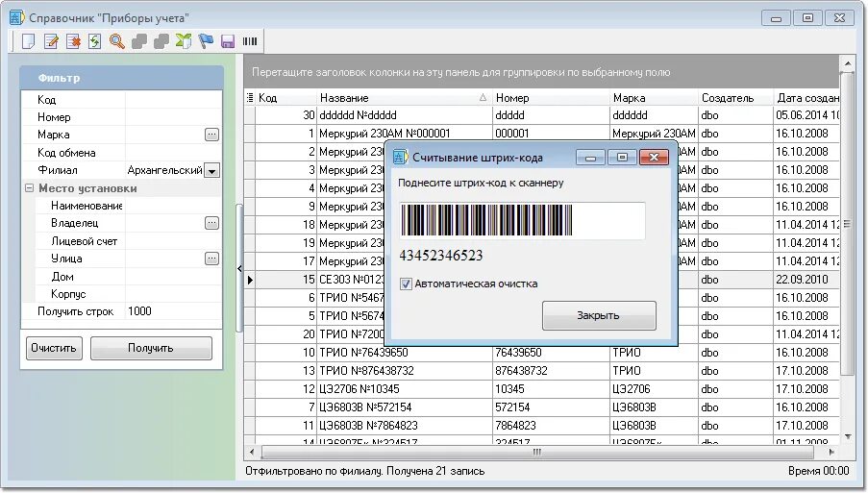This screenshot has height=493, width=868.
Task: Click the sort arrow in Название column header
Action: [x=483, y=97]
